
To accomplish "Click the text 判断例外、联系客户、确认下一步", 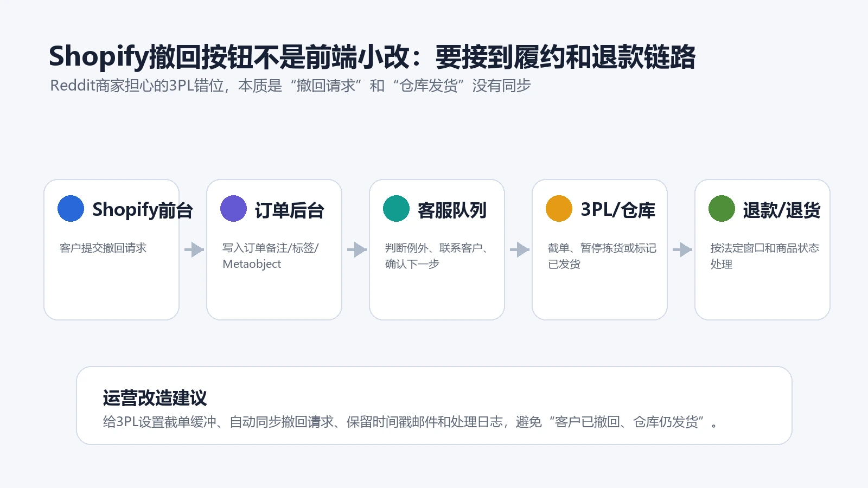I will point(437,256).
